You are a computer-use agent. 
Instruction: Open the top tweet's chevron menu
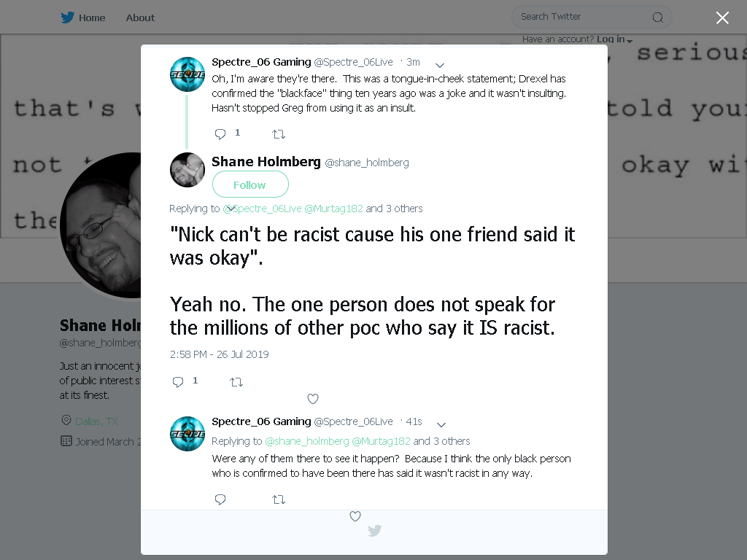440,65
